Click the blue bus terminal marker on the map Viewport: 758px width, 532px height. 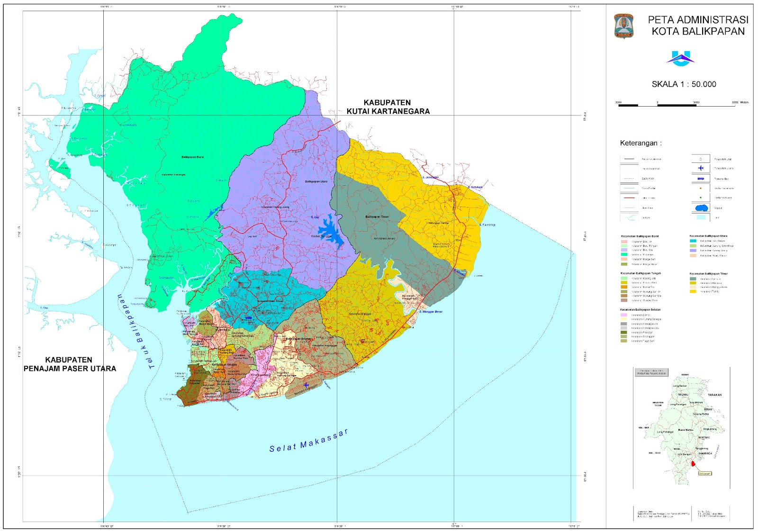[x=249, y=318]
